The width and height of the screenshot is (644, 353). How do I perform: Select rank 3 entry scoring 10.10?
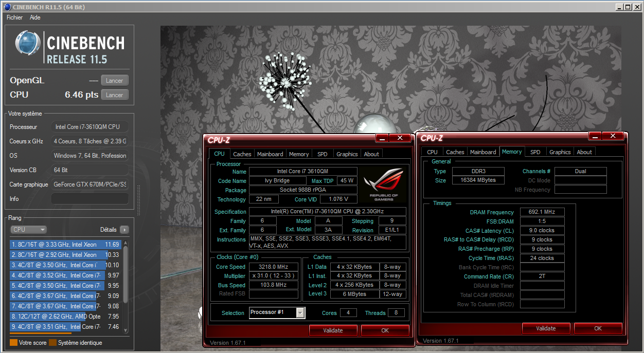(x=65, y=265)
